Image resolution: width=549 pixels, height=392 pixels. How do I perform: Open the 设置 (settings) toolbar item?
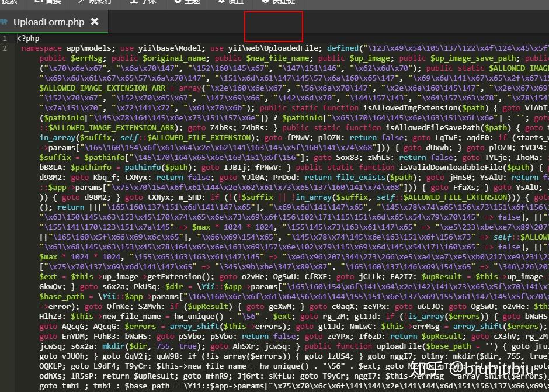231,2
